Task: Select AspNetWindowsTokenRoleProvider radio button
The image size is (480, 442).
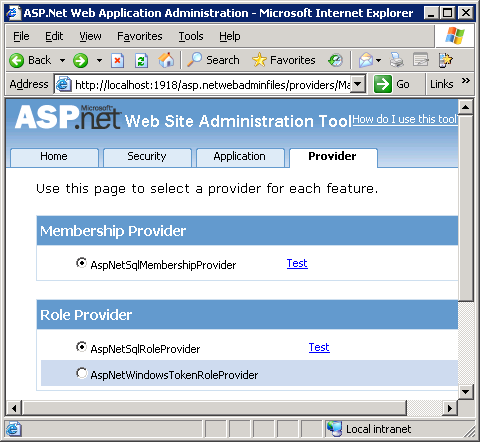Action: pyautogui.click(x=81, y=373)
